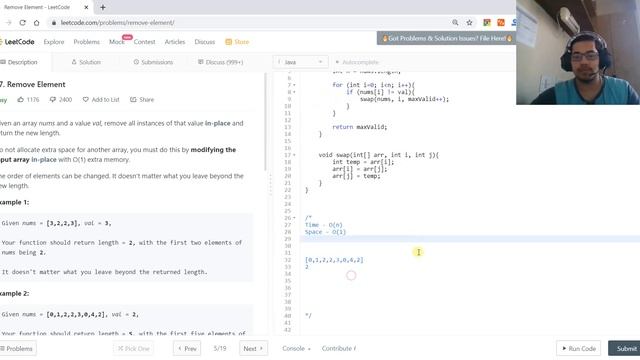The image size is (640, 360).
Task: Open the Store link
Action: pyautogui.click(x=237, y=42)
